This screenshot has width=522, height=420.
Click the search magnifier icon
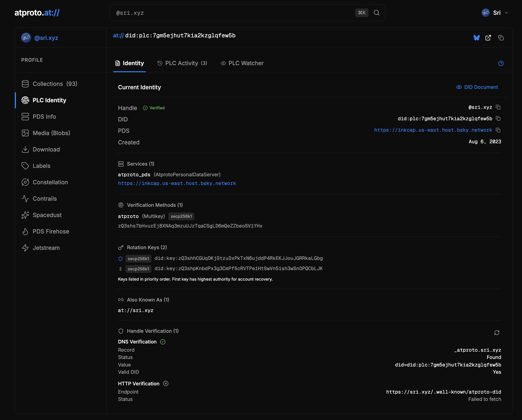point(376,13)
